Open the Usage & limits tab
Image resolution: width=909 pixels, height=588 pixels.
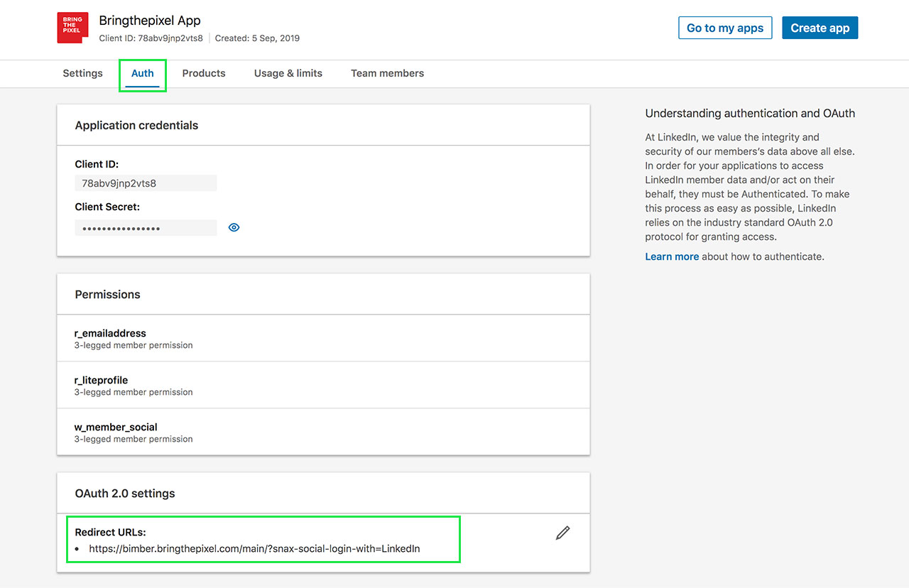click(288, 73)
